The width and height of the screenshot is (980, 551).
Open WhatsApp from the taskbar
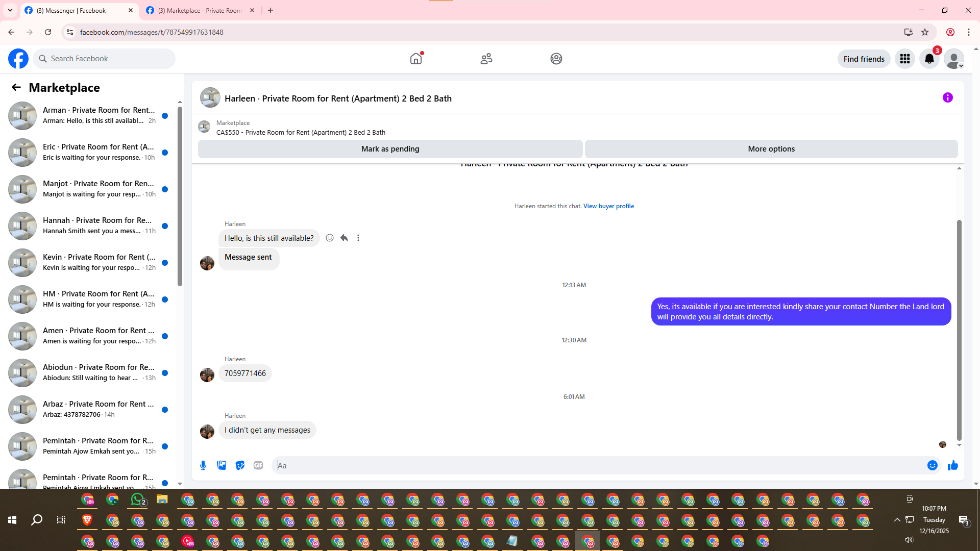[x=138, y=499]
